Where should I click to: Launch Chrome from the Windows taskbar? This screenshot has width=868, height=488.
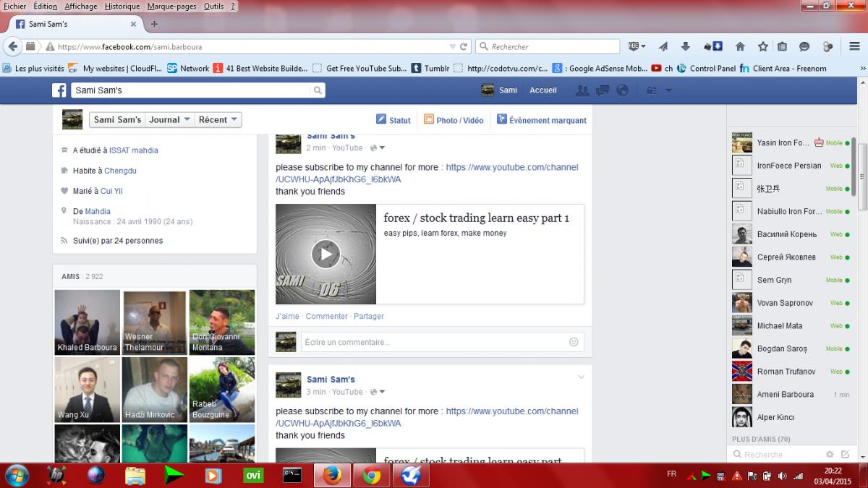[x=371, y=475]
